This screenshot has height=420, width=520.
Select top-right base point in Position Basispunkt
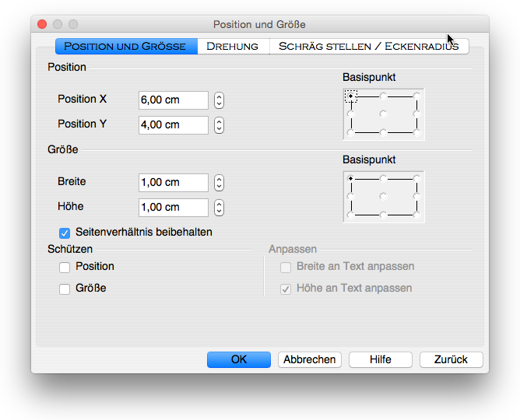coord(416,96)
